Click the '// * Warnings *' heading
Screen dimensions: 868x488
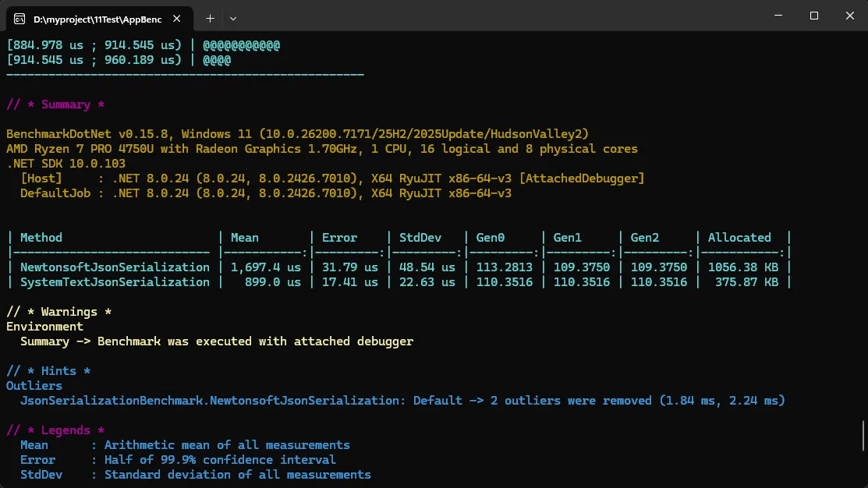pyautogui.click(x=58, y=312)
